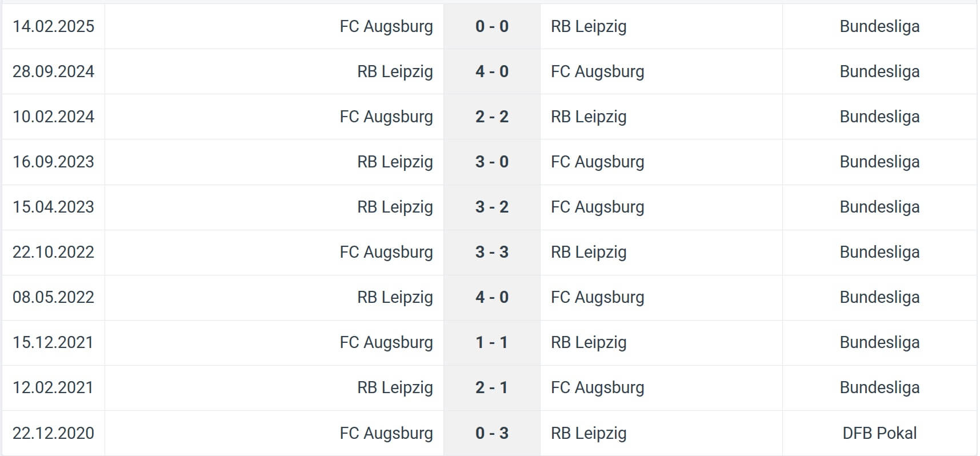Click Bundesliga in the 12.02.2021 row
Image resolution: width=980 pixels, height=456 pixels.
pos(879,387)
